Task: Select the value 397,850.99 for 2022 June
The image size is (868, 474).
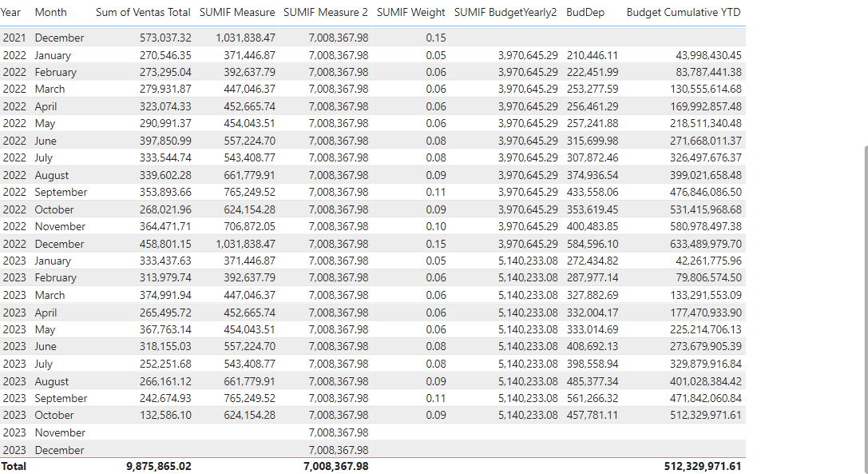Action: [165, 141]
